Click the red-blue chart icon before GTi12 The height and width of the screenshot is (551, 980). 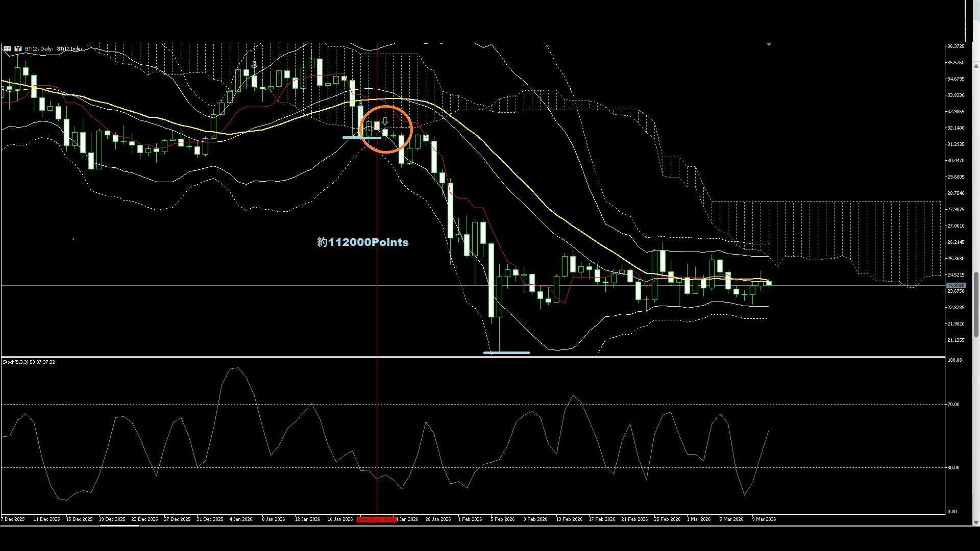(18, 49)
